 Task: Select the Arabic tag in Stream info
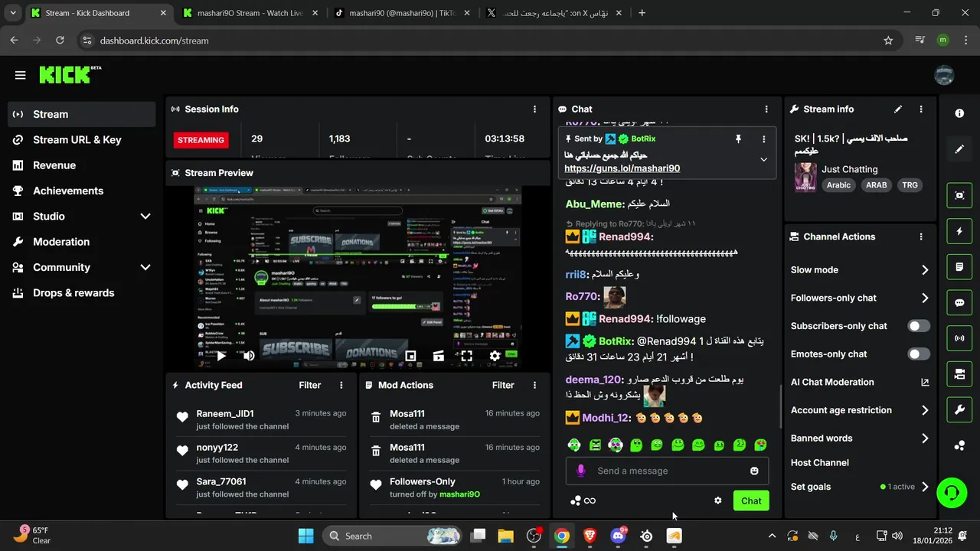[x=838, y=185]
